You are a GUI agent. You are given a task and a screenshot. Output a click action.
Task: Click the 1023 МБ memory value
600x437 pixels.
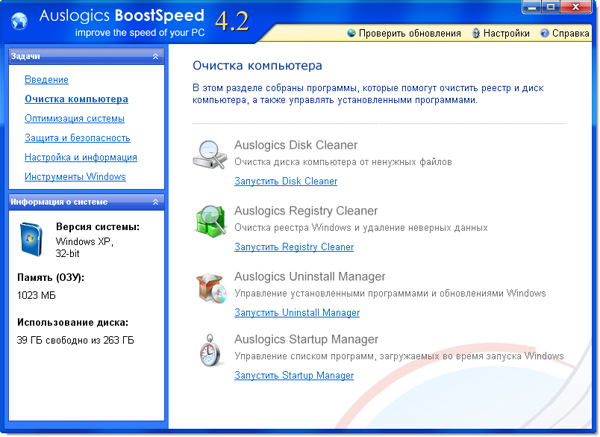[36, 295]
